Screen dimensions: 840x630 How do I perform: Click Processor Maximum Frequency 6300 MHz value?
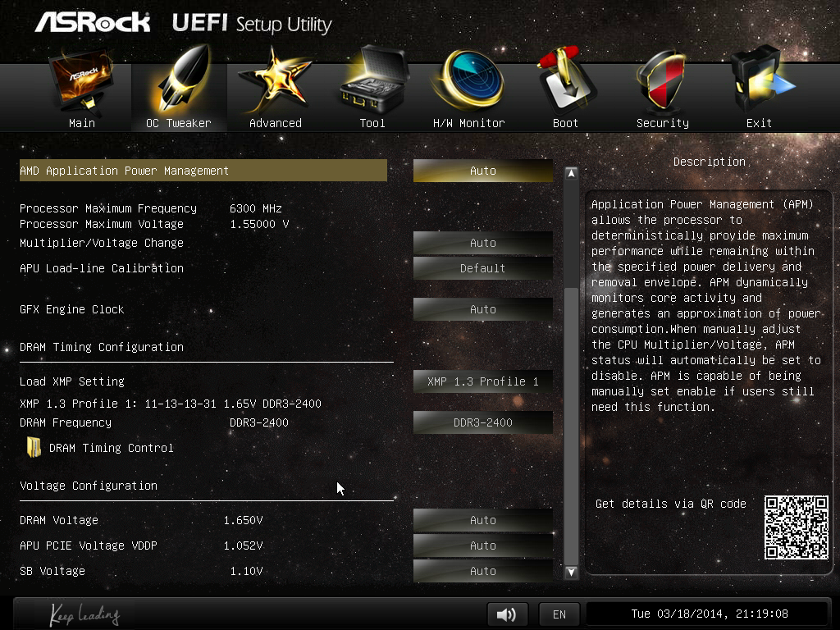[256, 208]
